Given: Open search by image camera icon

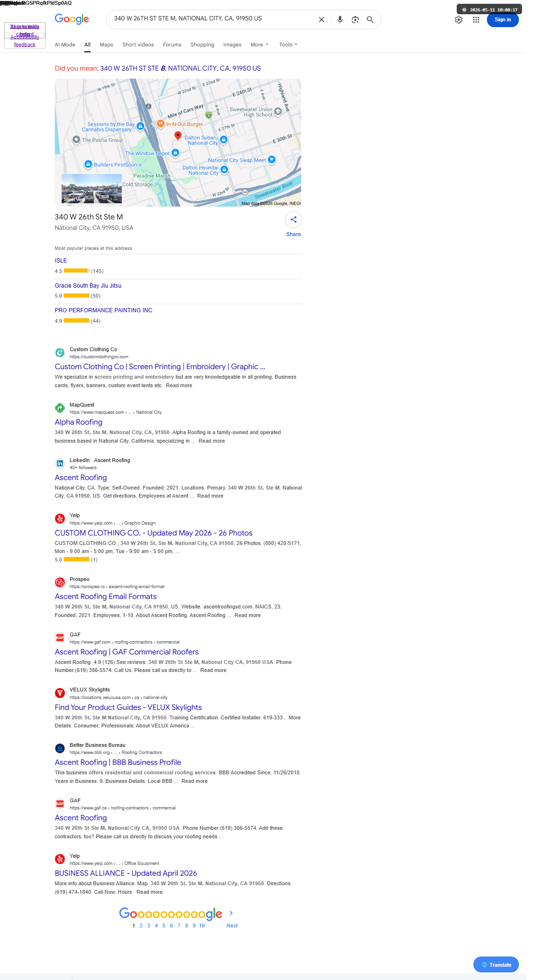Looking at the screenshot, I should click(355, 19).
